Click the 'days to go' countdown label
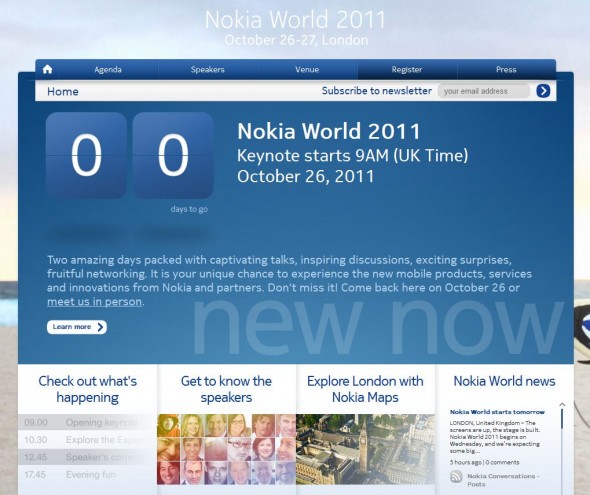This screenshot has width=590, height=495. click(x=189, y=209)
